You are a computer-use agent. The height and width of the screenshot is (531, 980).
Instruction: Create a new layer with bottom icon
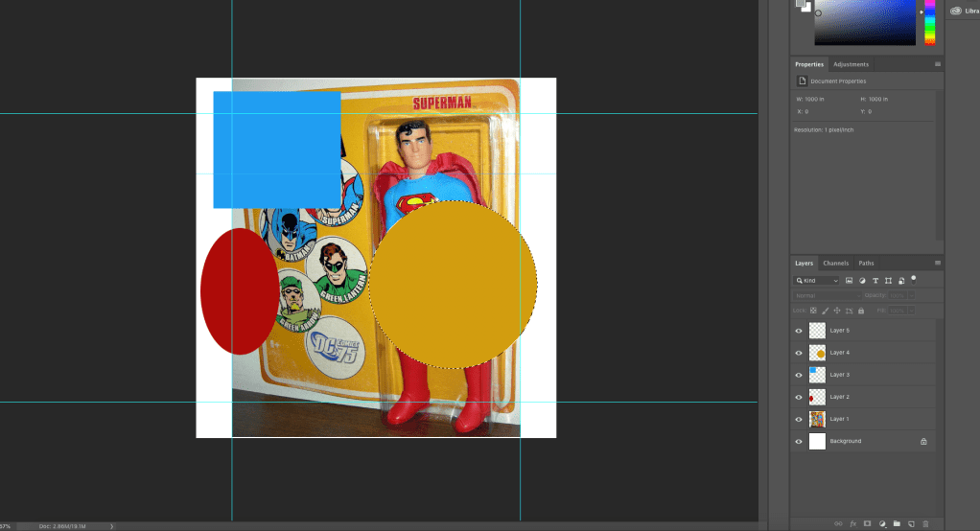click(x=911, y=523)
